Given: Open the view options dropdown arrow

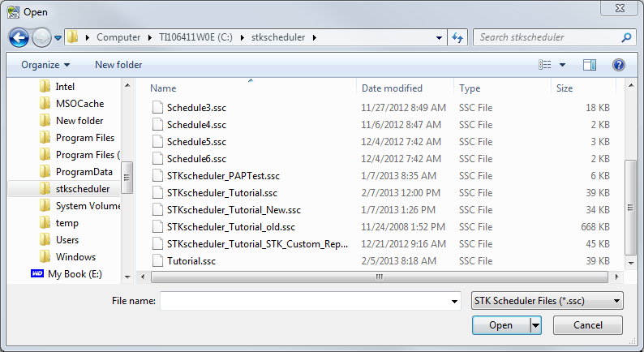Looking at the screenshot, I should click(562, 65).
